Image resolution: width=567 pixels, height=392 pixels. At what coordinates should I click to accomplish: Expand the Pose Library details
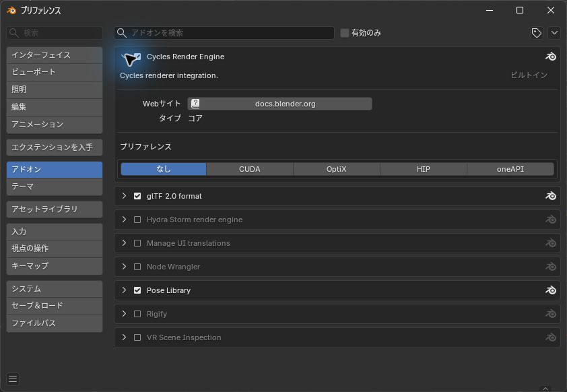pos(124,290)
